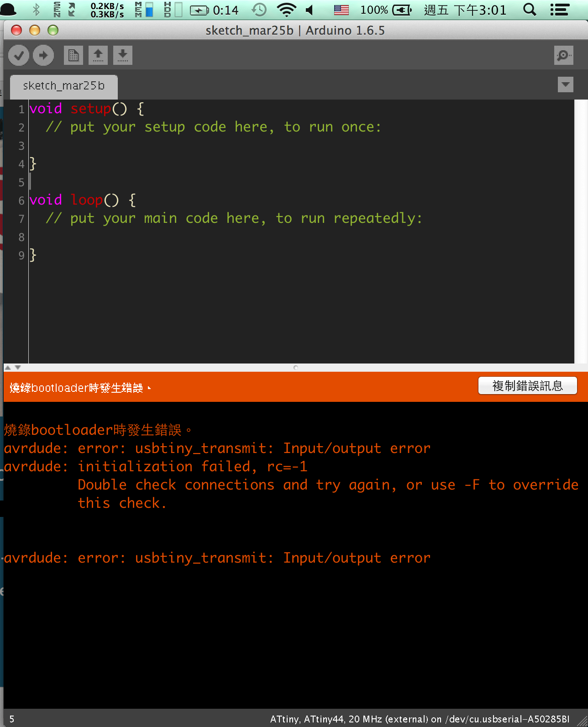
Task: Open the Serial Monitor magnifier icon
Action: coord(564,56)
